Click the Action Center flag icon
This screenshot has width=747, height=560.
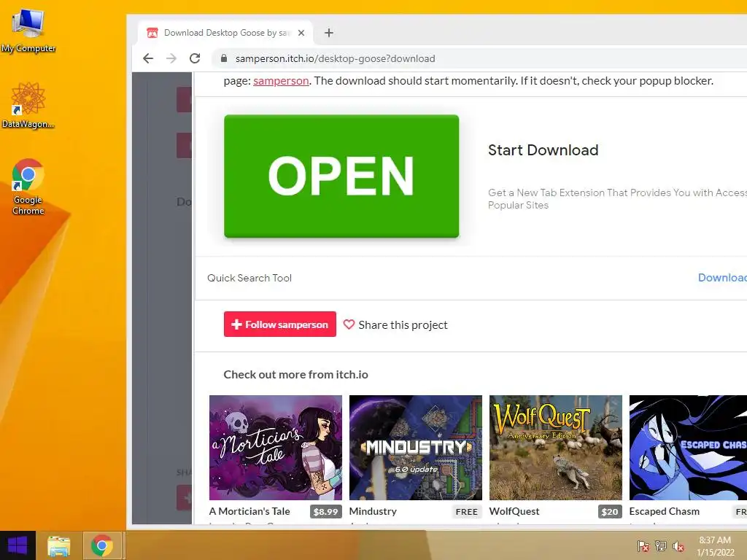(643, 545)
